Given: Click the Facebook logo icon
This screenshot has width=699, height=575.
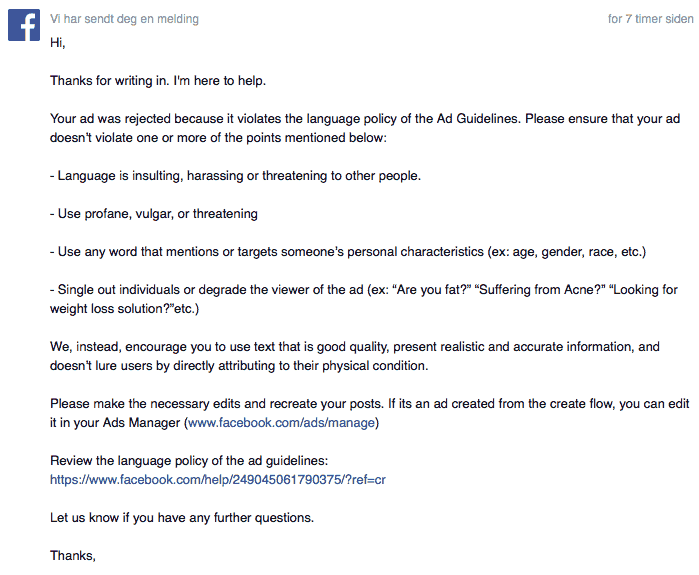Looking at the screenshot, I should pyautogui.click(x=24, y=26).
